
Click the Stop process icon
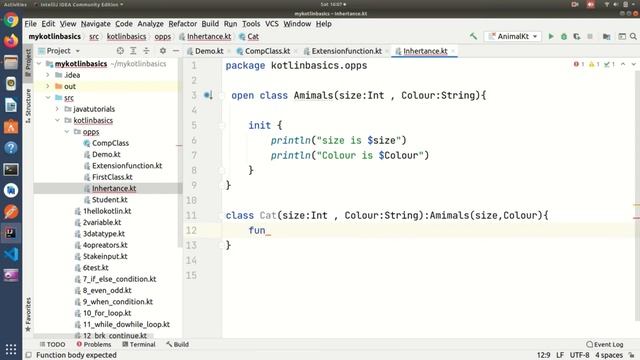pyautogui.click(x=590, y=36)
